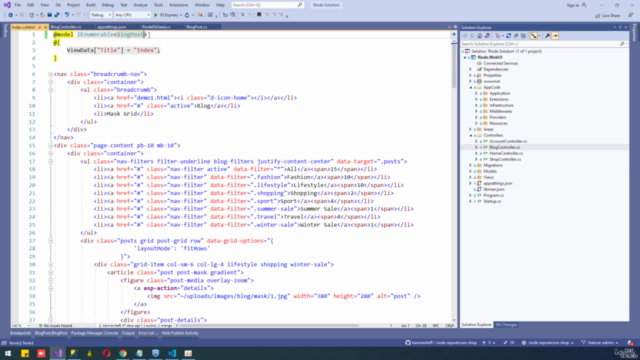The width and height of the screenshot is (640, 360).
Task: Select Connected Services item
Action: pos(500,63)
